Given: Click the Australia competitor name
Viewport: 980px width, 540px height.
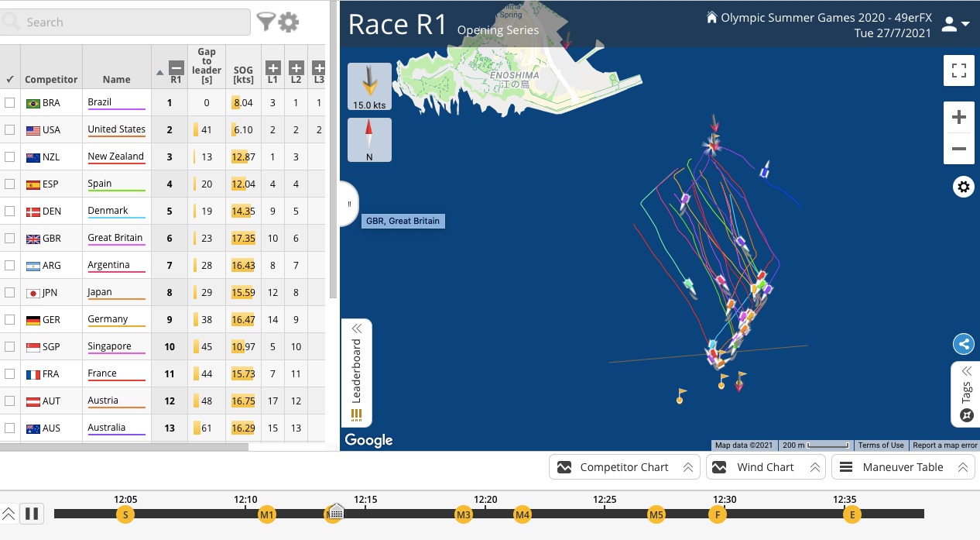Looking at the screenshot, I should [106, 428].
